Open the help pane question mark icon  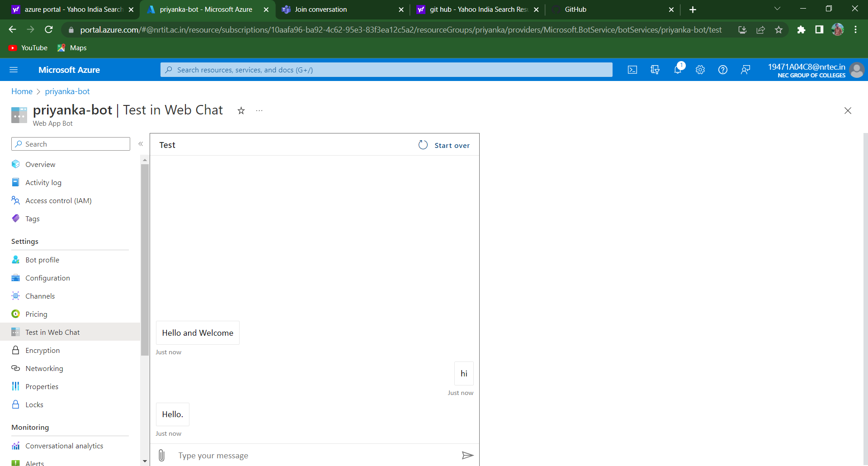722,70
